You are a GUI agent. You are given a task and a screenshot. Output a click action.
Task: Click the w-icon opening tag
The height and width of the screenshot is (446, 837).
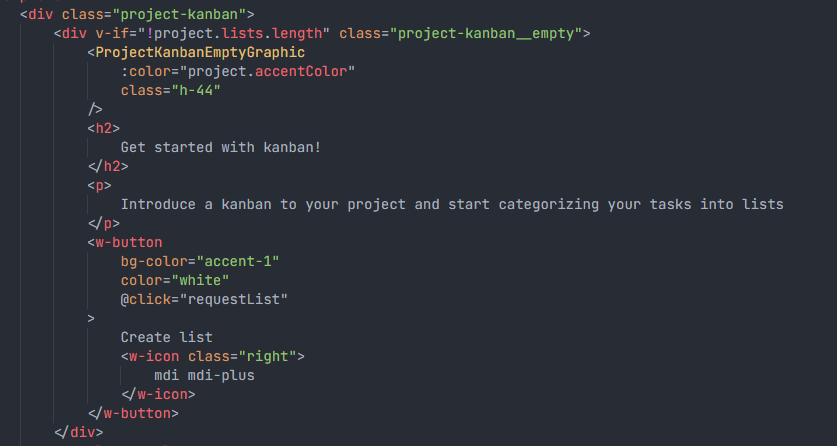tap(212, 356)
